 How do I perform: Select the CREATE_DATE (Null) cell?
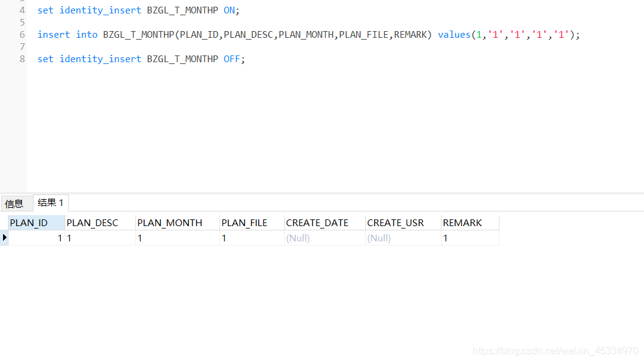324,238
